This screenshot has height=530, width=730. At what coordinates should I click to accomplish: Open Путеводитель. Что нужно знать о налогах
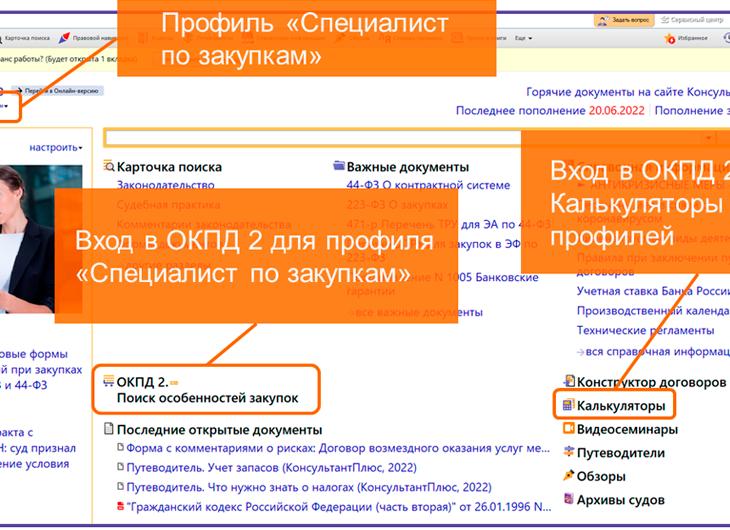point(309,487)
